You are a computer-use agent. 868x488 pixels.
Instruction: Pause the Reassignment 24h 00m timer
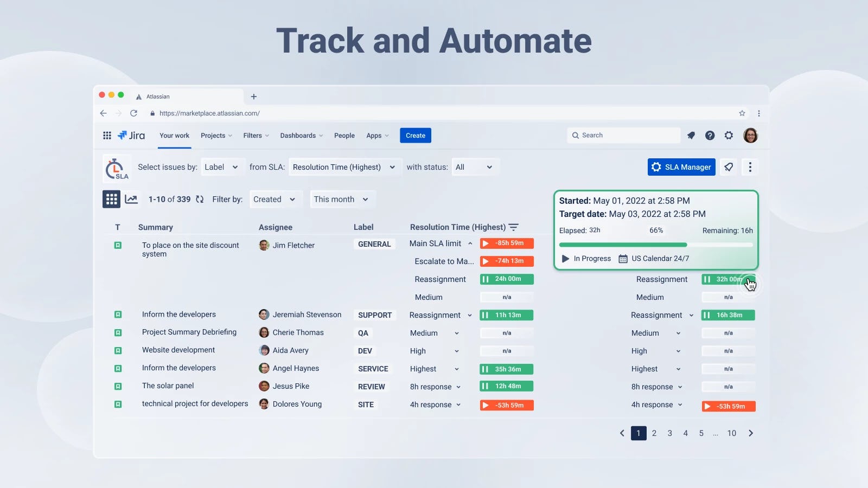click(486, 279)
